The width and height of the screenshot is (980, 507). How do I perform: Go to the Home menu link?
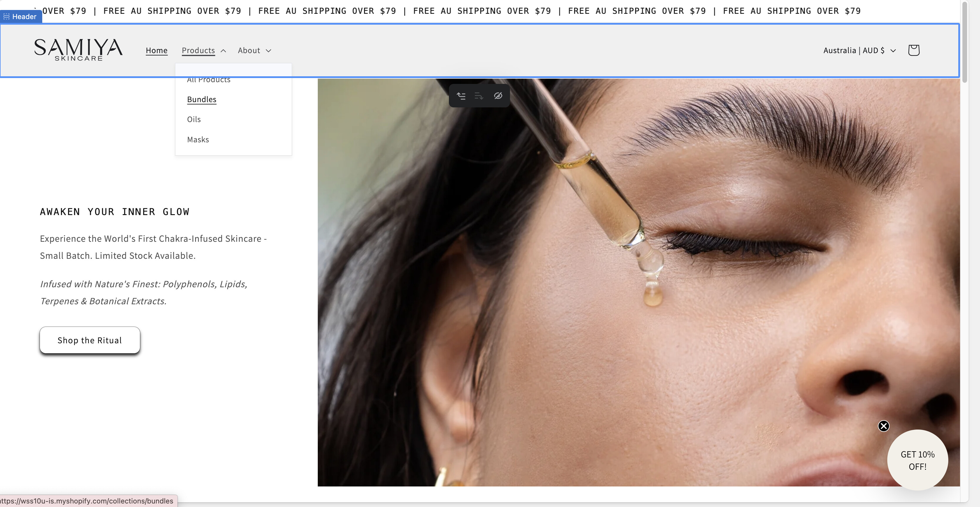click(x=156, y=50)
